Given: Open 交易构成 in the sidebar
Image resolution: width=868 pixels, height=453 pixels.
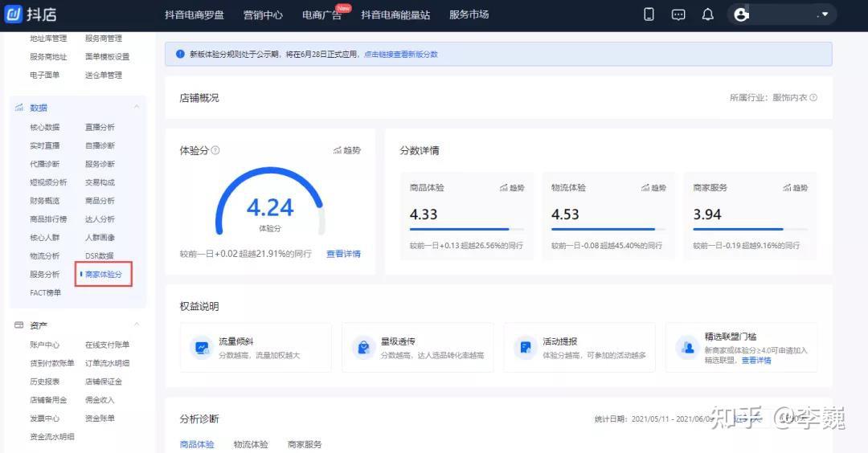Looking at the screenshot, I should [x=100, y=182].
